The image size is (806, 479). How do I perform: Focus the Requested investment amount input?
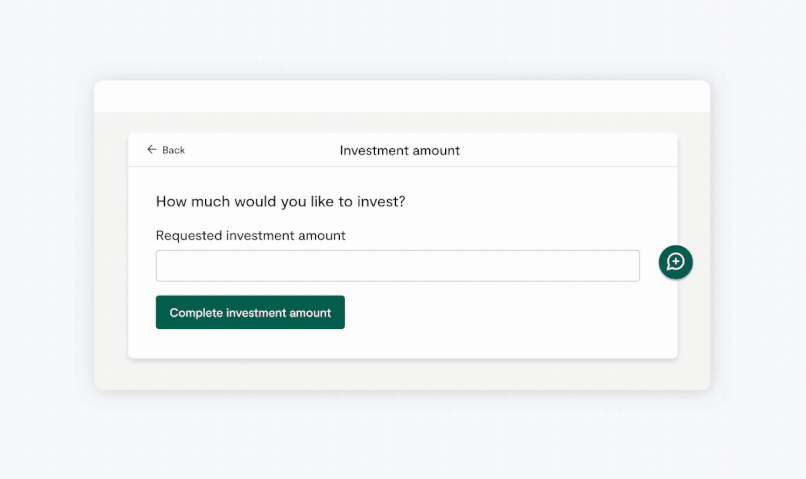pyautogui.click(x=397, y=266)
